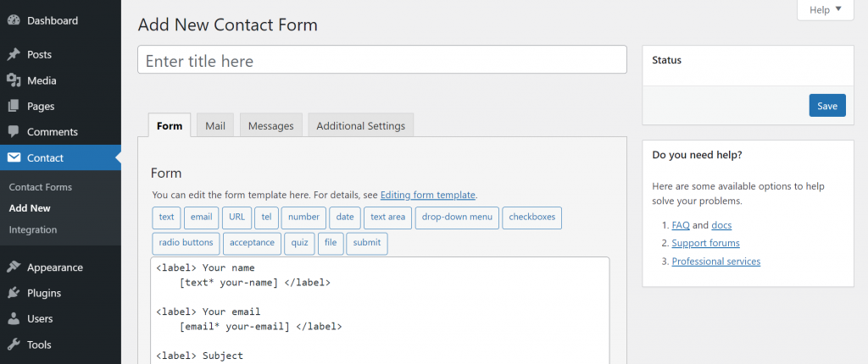Switch to the Form tab
Image resolution: width=868 pixels, height=364 pixels.
point(170,125)
